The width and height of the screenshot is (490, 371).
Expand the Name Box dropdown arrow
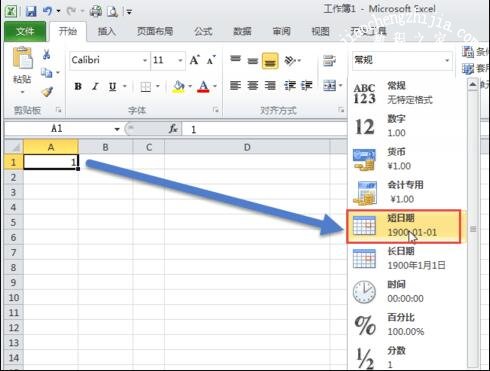tap(117, 129)
